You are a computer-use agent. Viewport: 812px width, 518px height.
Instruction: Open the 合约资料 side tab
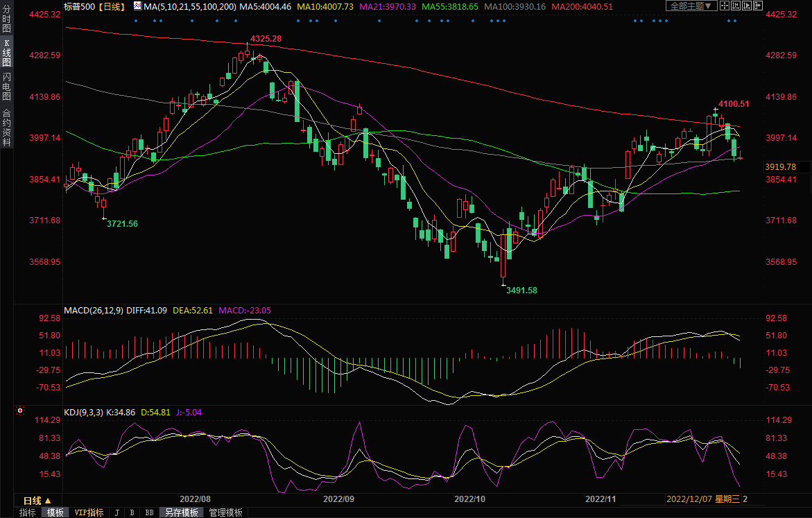click(6, 128)
